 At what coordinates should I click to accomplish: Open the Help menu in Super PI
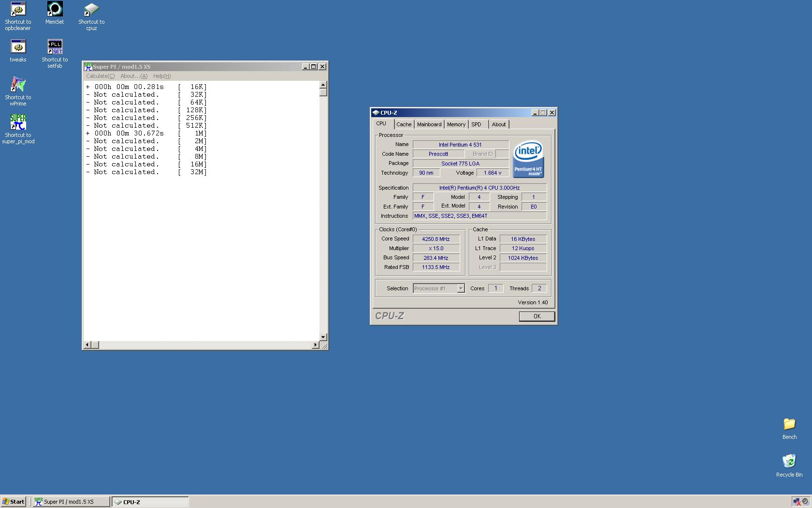[x=162, y=76]
